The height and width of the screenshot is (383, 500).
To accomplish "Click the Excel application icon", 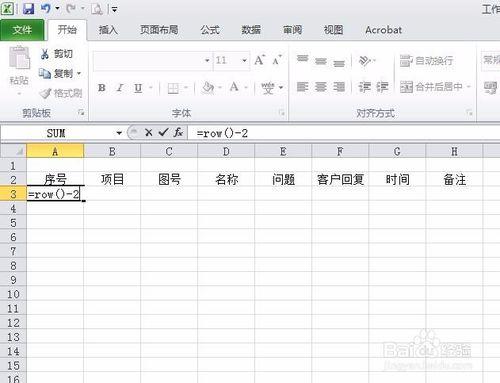I will pos(7,9).
